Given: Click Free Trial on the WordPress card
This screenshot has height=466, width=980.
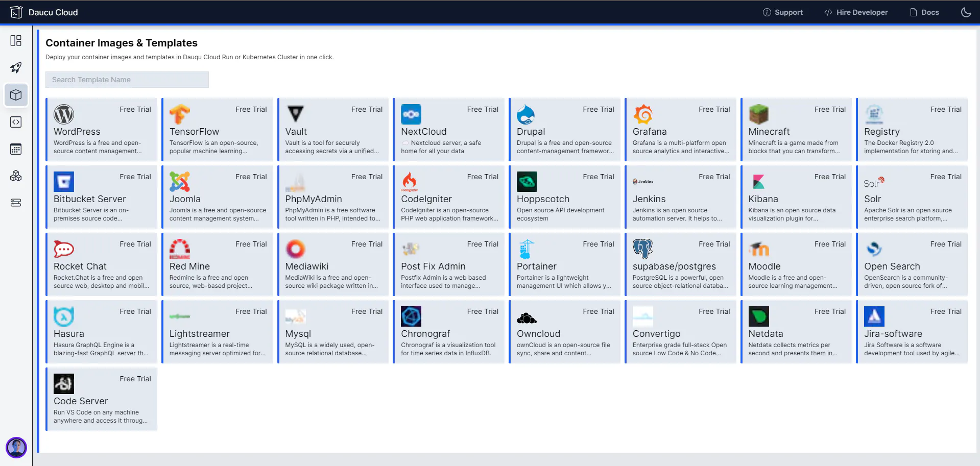Looking at the screenshot, I should (135, 109).
